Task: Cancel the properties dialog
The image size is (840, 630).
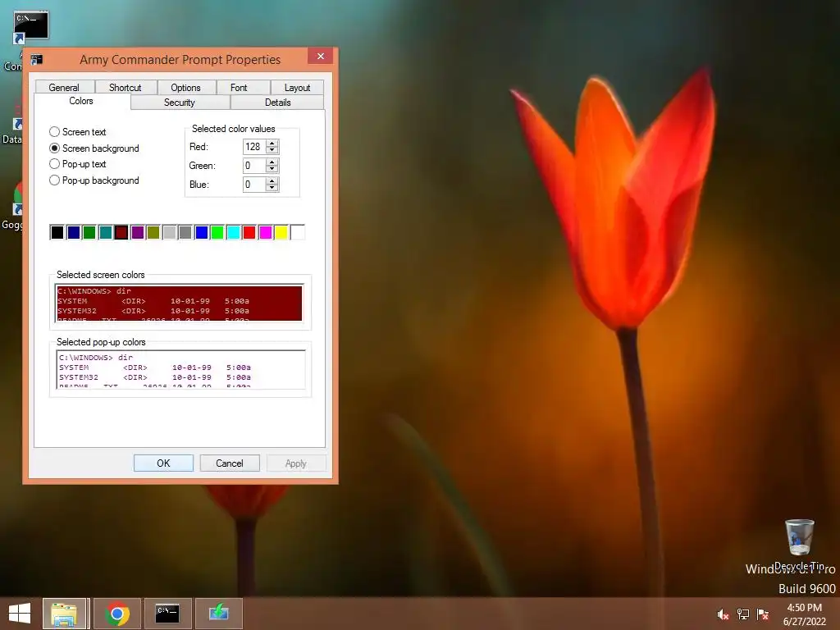Action: point(230,463)
